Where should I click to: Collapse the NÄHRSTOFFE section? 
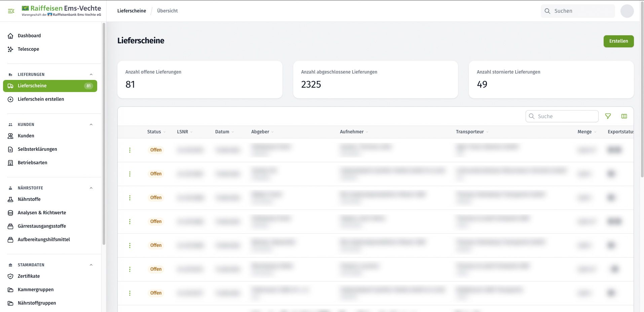click(91, 188)
